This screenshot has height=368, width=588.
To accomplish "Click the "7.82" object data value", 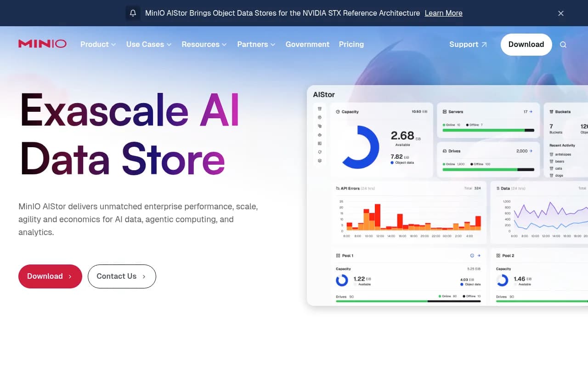I will click(x=396, y=156).
